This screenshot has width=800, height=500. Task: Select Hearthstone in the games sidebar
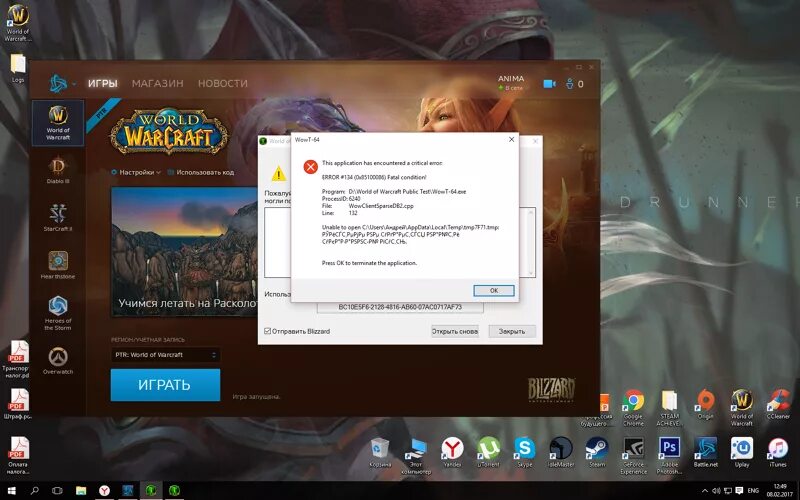[x=58, y=265]
